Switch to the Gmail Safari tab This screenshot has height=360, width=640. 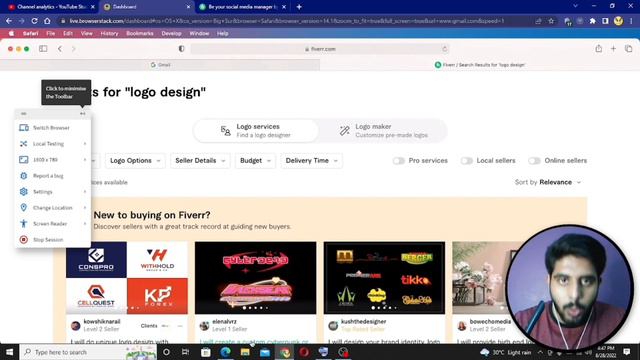click(x=160, y=65)
